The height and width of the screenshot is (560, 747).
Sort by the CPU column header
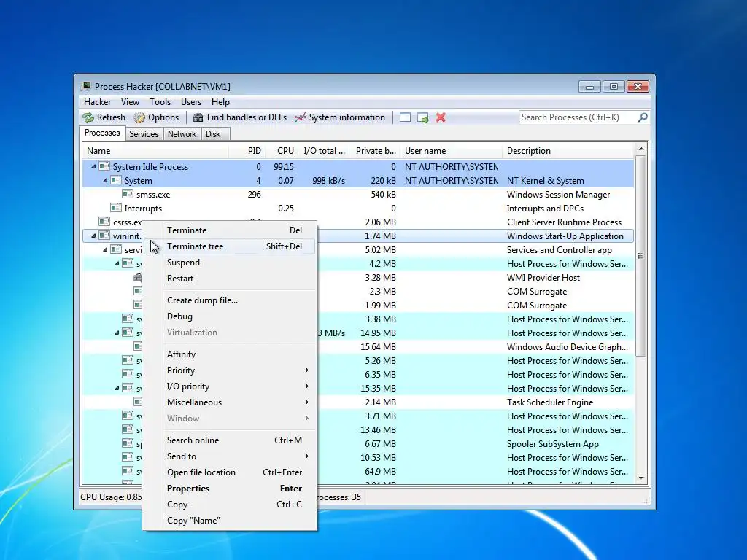click(x=282, y=151)
